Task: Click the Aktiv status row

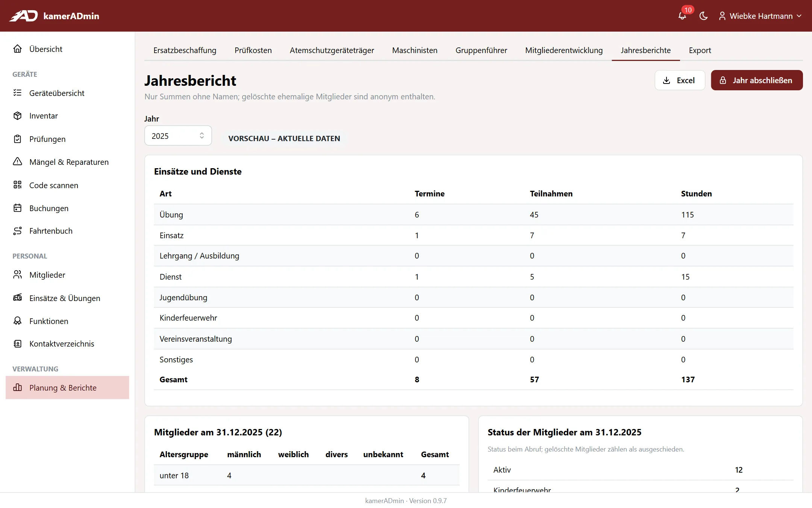Action: pos(641,470)
